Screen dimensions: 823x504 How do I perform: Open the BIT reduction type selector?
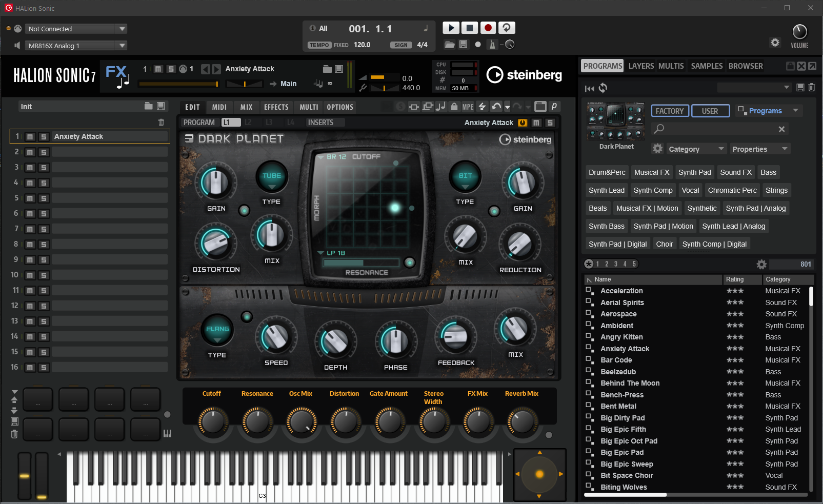(x=465, y=176)
